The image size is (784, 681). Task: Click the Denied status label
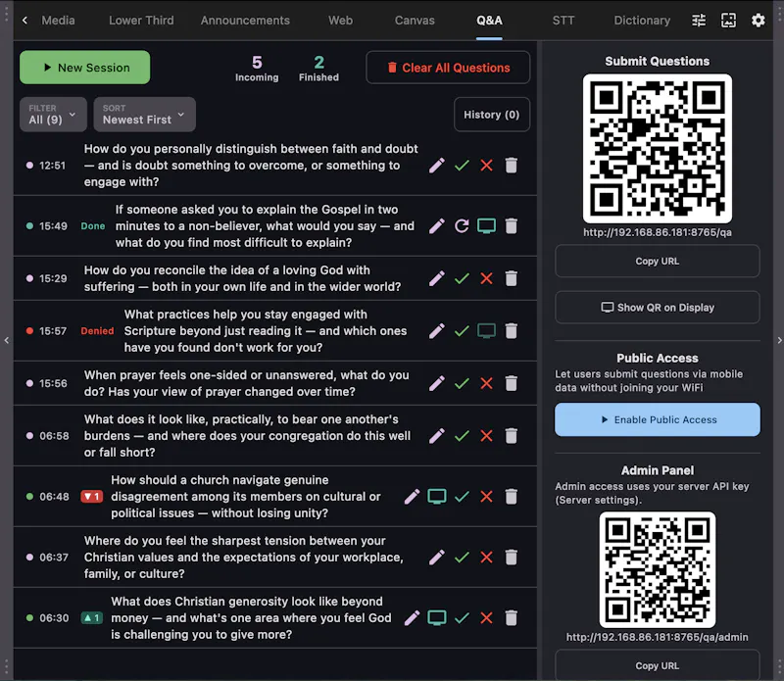pos(97,331)
